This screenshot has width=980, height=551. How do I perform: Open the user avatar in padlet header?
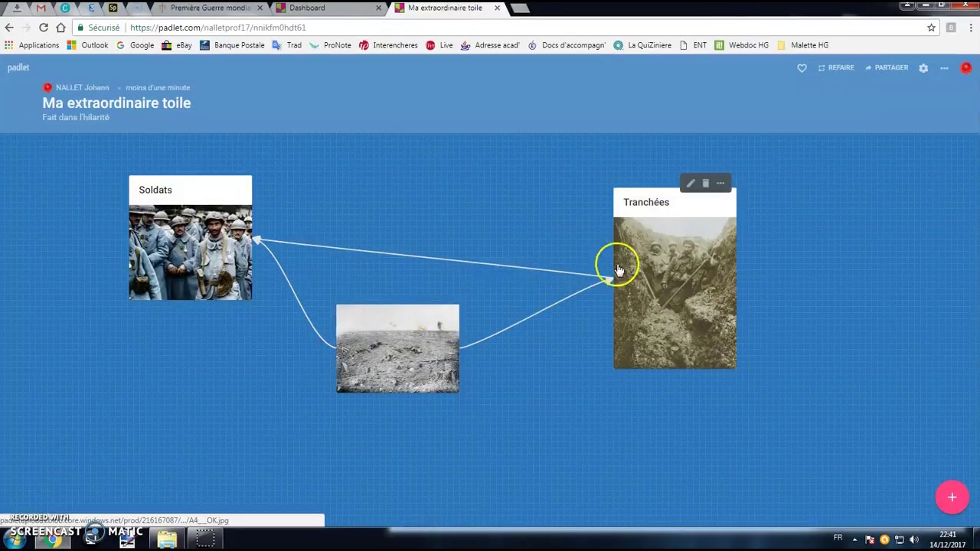pyautogui.click(x=966, y=67)
